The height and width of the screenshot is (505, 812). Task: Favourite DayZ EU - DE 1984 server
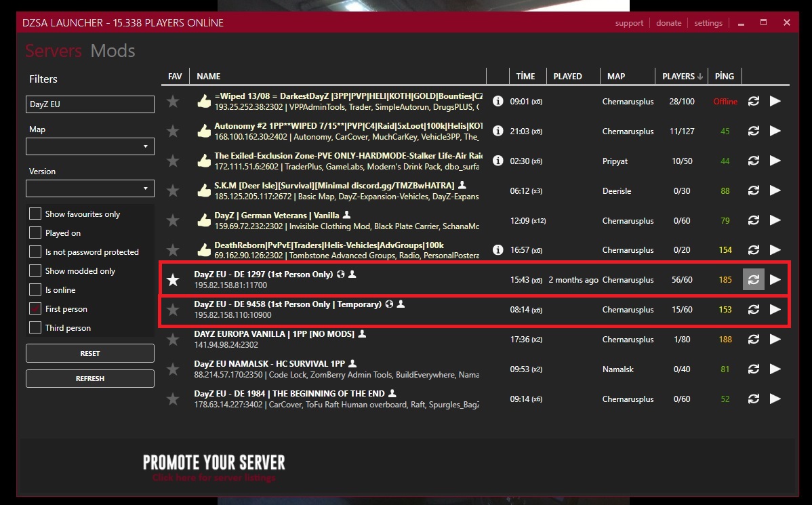(x=173, y=399)
